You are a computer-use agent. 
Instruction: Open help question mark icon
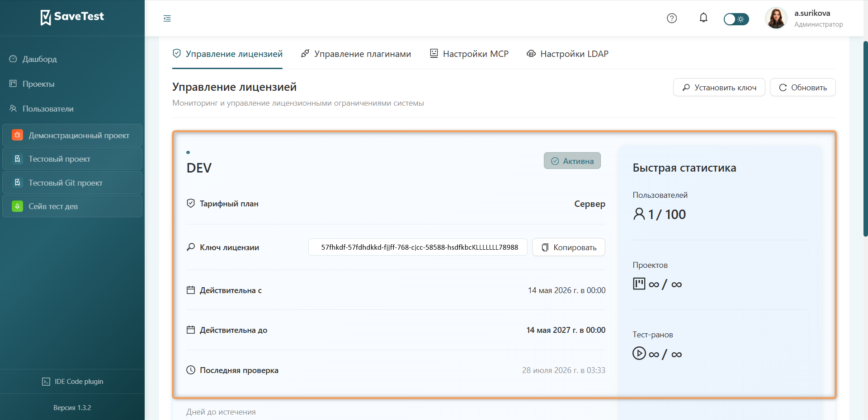coord(672,18)
